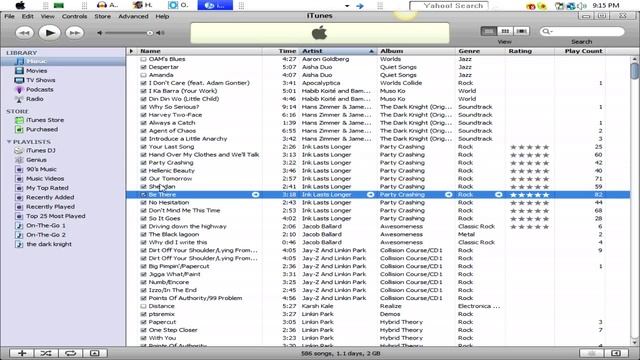Screen dimensions: 640x360
Task: Open the View menu
Action: click(47, 16)
